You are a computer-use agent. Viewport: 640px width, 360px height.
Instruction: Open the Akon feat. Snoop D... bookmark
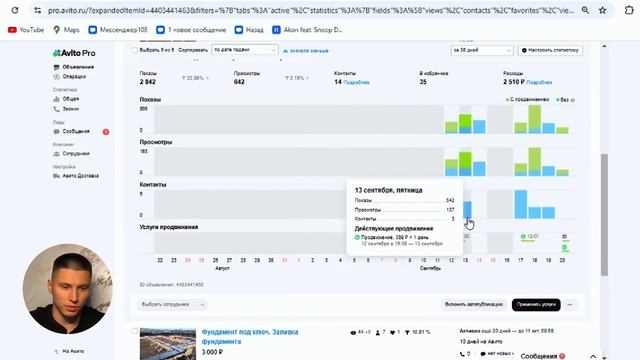pyautogui.click(x=307, y=30)
